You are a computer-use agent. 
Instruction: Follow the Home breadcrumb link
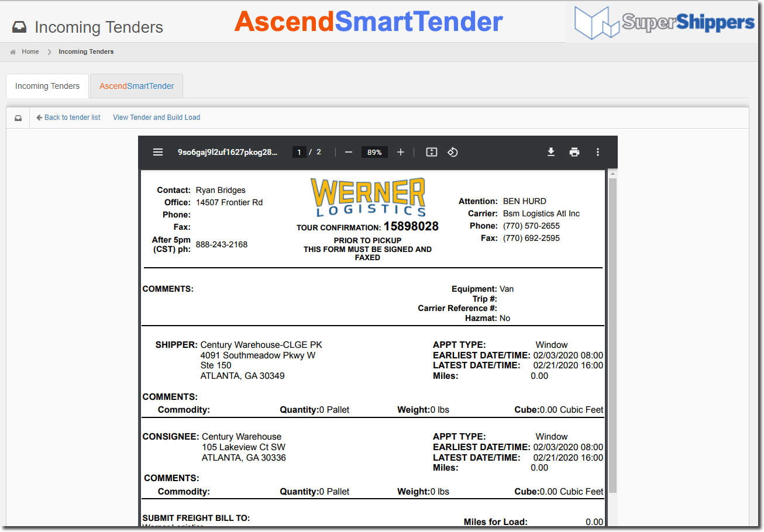[30, 51]
